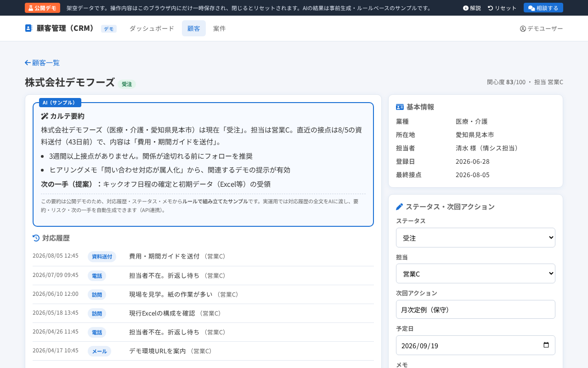The height and width of the screenshot is (368, 588).
Task: Click the entry 現行Excelの構成を確認
Action: [162, 313]
